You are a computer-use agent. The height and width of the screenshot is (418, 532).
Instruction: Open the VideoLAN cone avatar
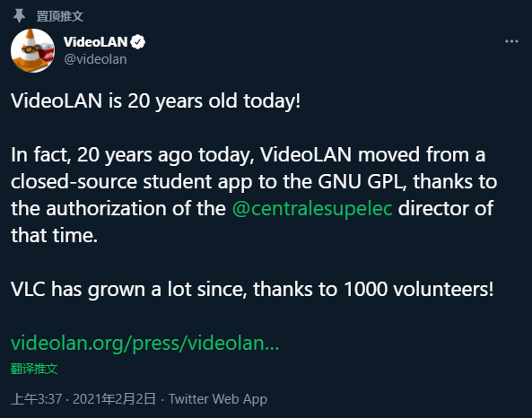coord(32,50)
